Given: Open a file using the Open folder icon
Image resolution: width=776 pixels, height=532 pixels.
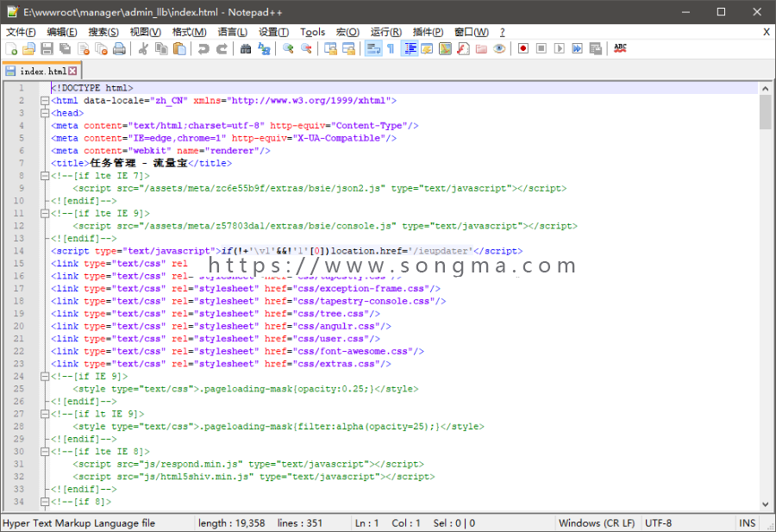Looking at the screenshot, I should point(28,48).
